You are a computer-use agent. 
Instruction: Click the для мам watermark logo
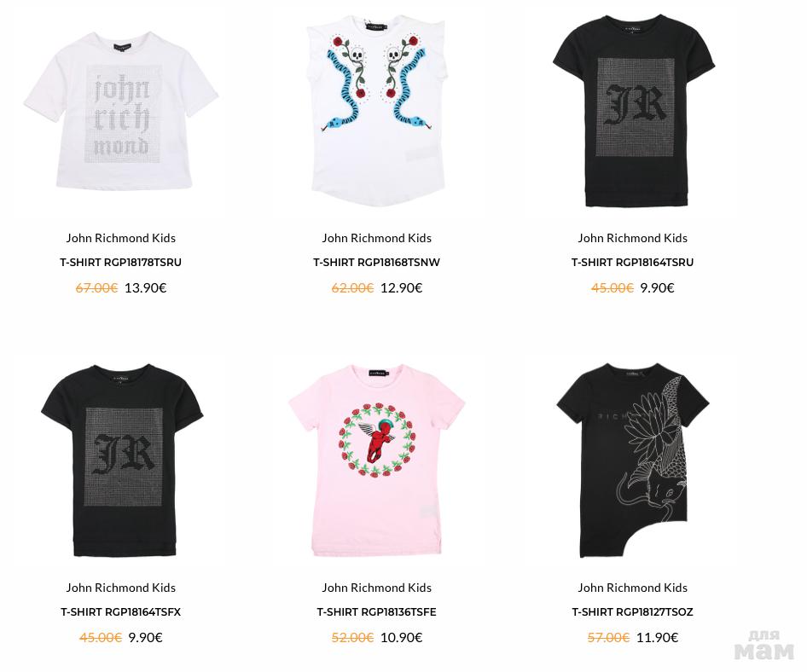click(764, 646)
